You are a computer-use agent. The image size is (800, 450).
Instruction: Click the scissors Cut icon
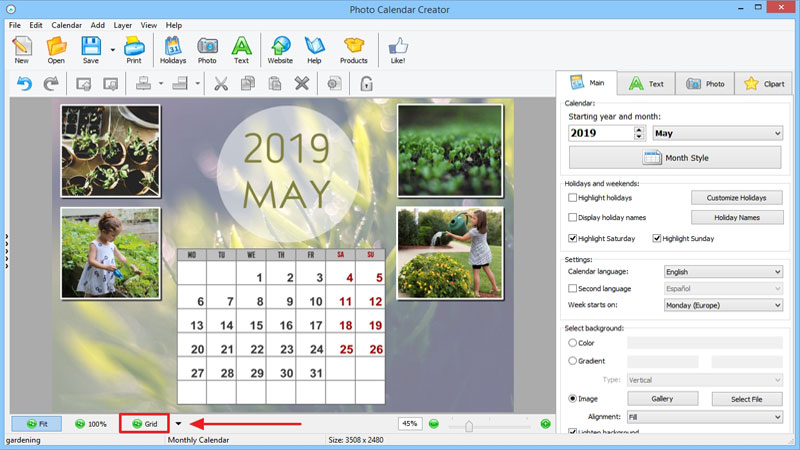click(221, 84)
